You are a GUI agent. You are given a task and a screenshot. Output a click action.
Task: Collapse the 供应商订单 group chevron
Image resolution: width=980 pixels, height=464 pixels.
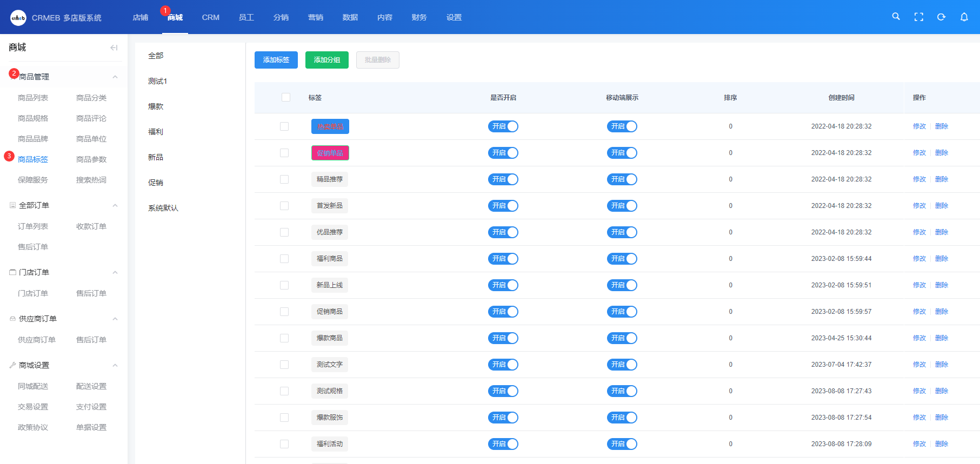(115, 319)
